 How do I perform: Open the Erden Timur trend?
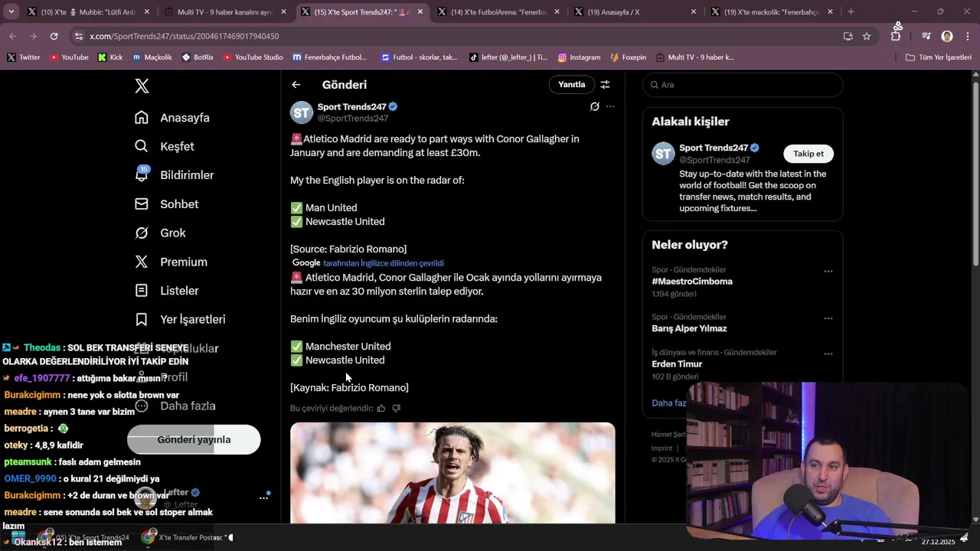point(677,364)
